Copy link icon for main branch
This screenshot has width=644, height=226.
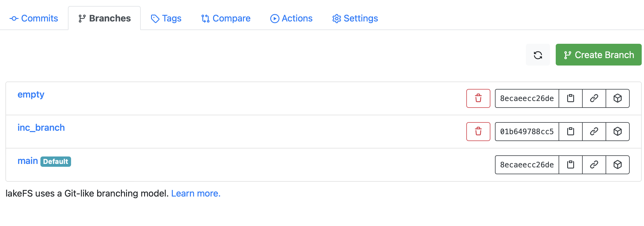pyautogui.click(x=594, y=165)
